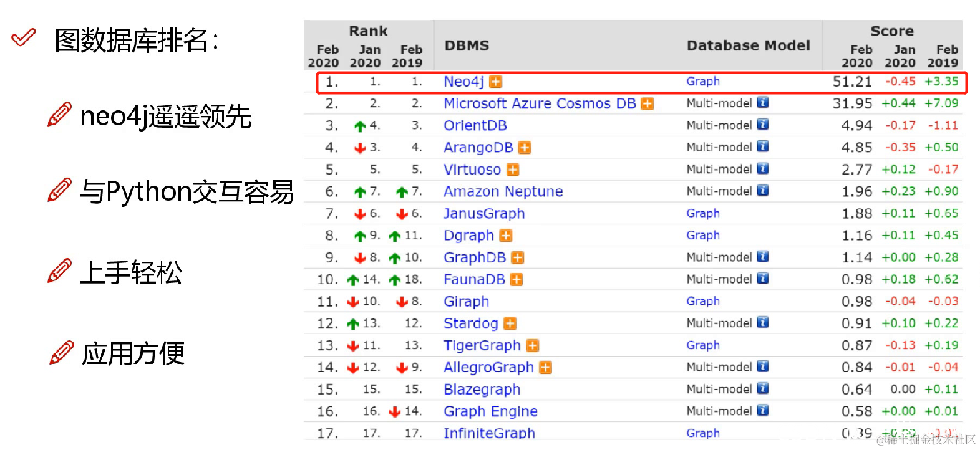Open the Virtuoso link
Image resolution: width=980 pixels, height=450 pixels.
click(x=472, y=170)
